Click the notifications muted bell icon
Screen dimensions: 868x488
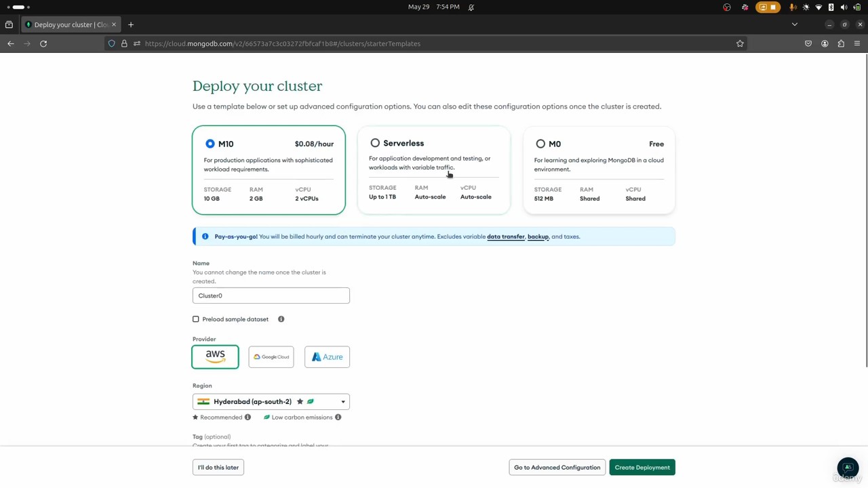471,7
